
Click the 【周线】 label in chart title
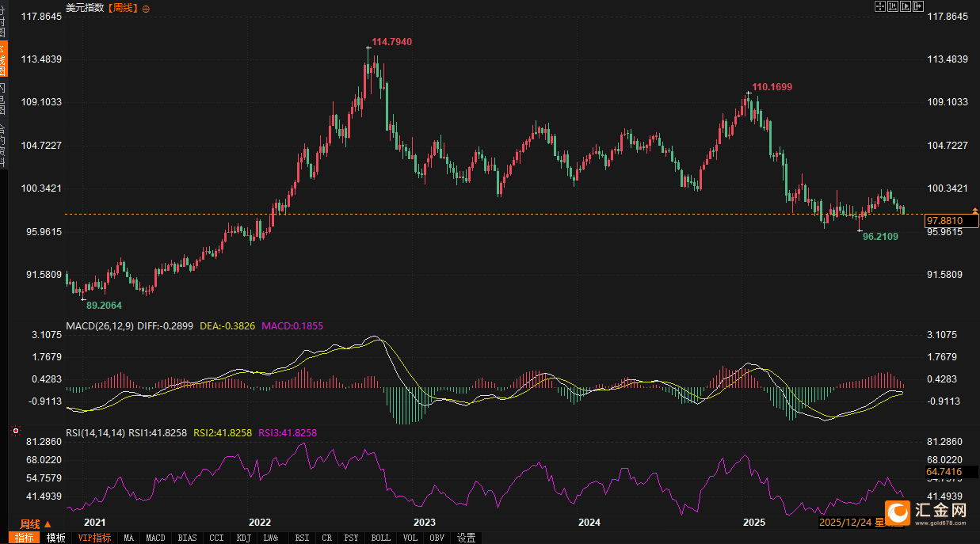coord(122,7)
